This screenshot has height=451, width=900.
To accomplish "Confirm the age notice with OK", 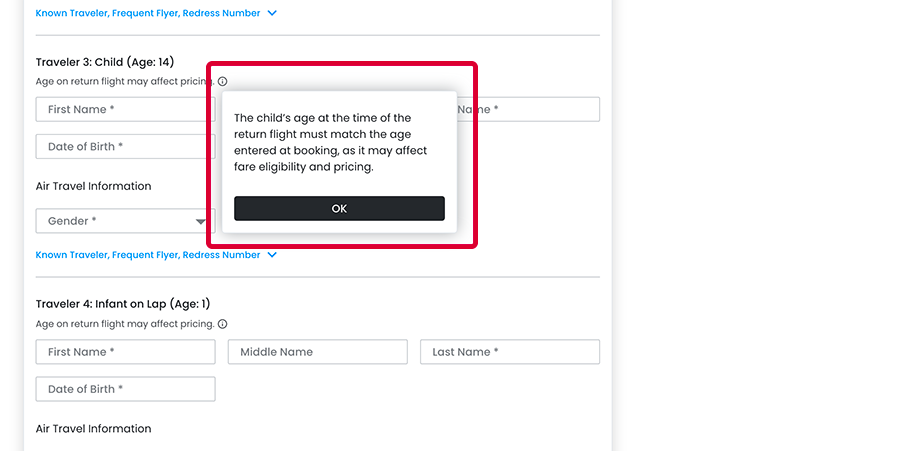I will click(x=339, y=208).
